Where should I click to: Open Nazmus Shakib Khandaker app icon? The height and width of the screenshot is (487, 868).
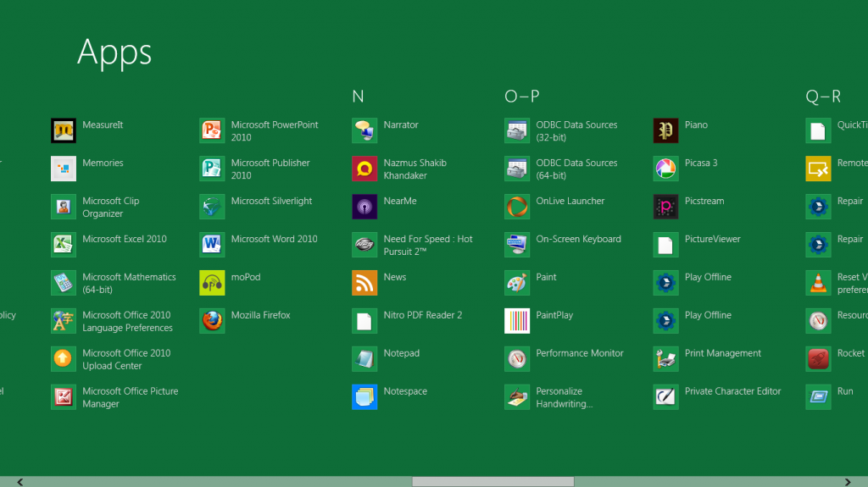(x=364, y=169)
